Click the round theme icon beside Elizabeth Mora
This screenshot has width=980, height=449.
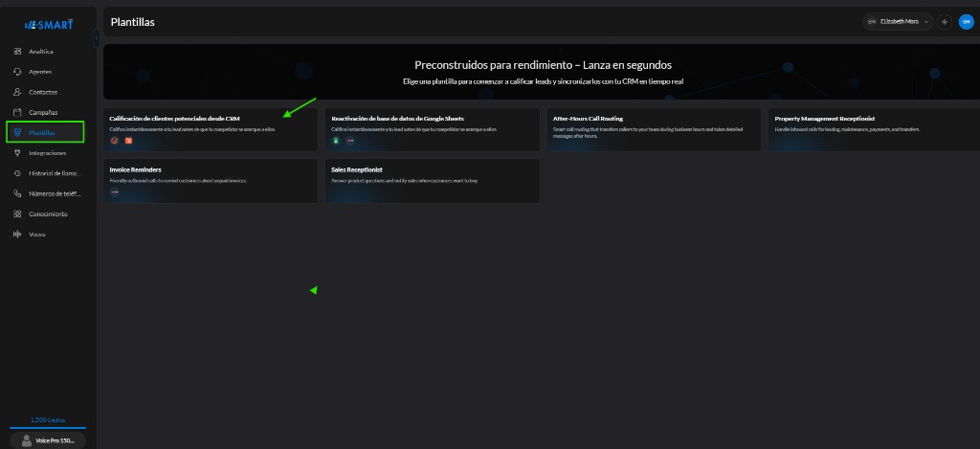point(945,22)
